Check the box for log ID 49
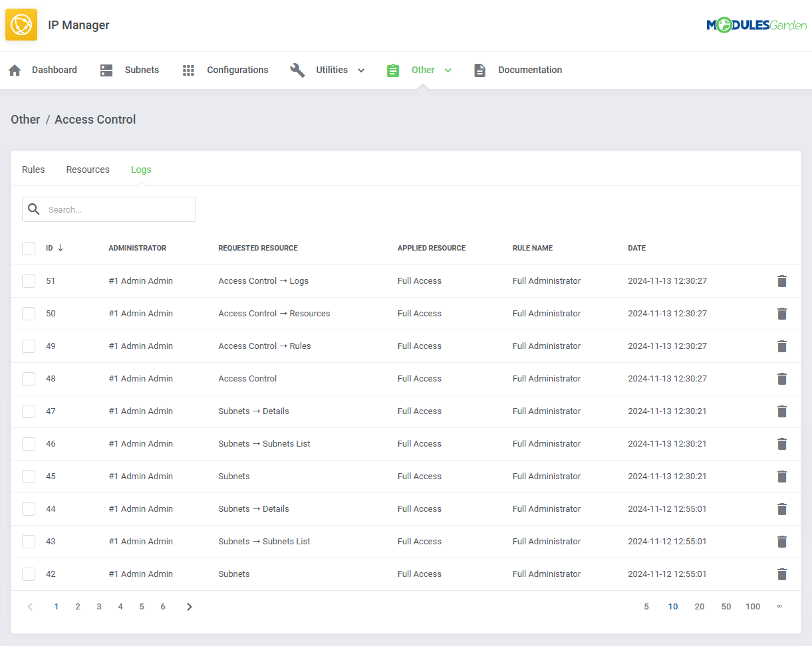The height and width of the screenshot is (646, 812). coord(29,346)
